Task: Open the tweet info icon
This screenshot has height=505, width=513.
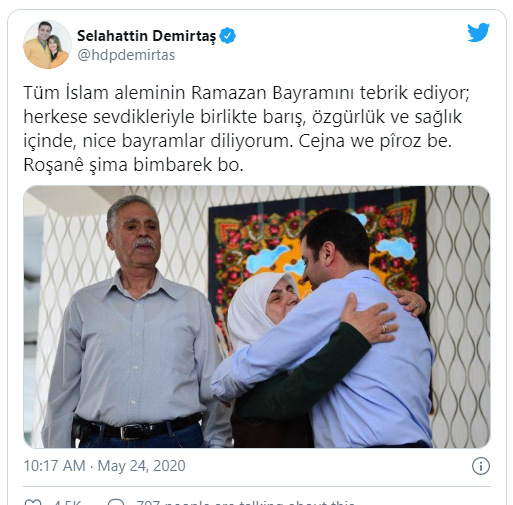Action: coord(481,466)
